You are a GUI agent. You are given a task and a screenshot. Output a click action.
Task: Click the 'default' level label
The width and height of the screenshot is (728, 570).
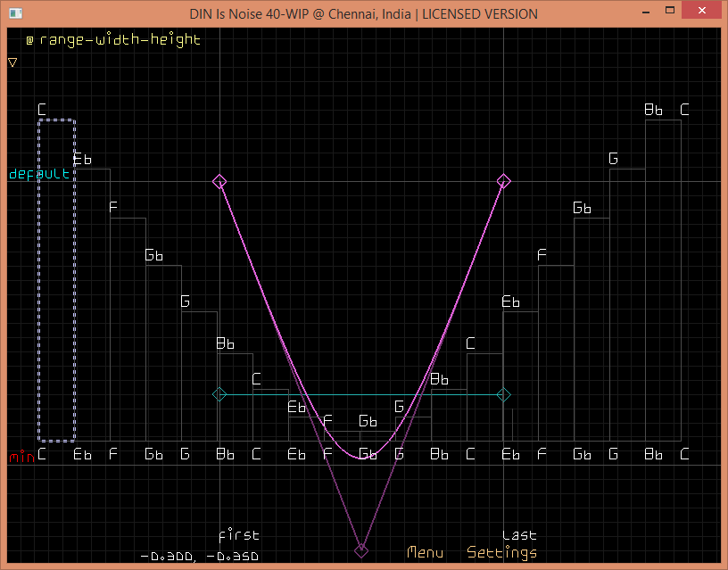pos(38,174)
